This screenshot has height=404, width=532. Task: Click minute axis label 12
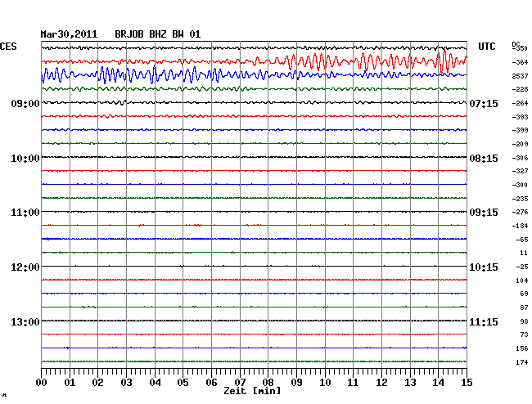coord(381,383)
